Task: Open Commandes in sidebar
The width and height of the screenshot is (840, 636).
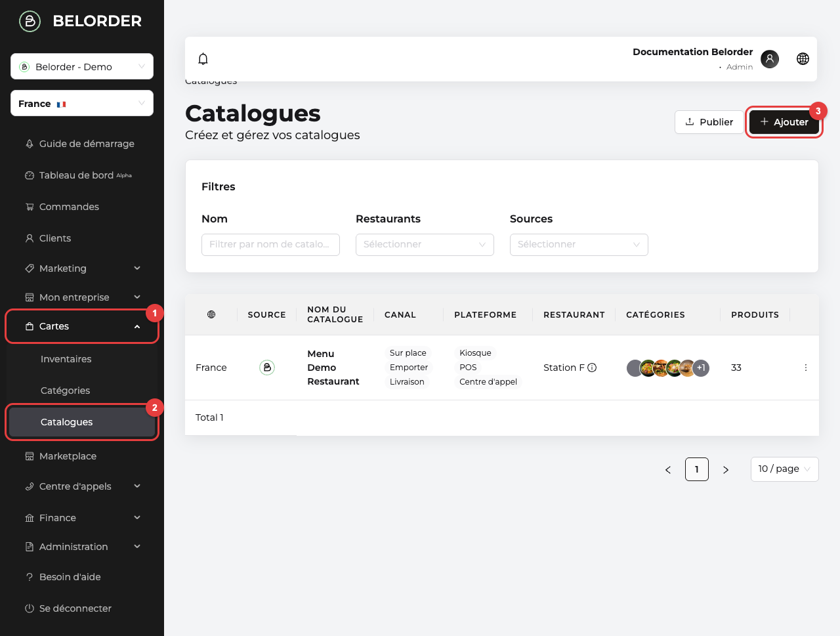Action: (62, 207)
